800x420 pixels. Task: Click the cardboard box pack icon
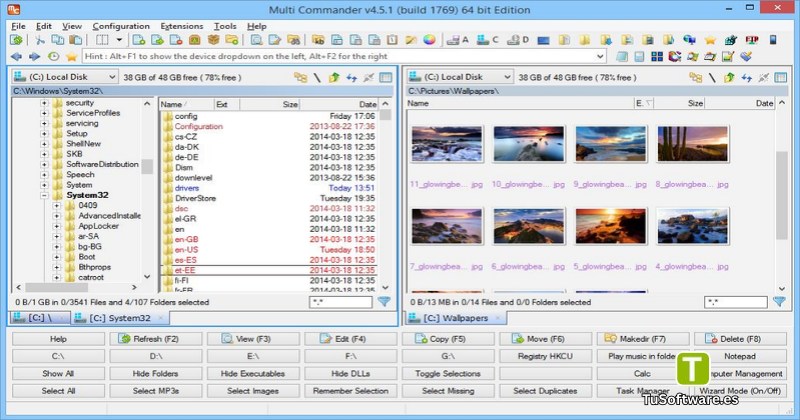pos(213,40)
